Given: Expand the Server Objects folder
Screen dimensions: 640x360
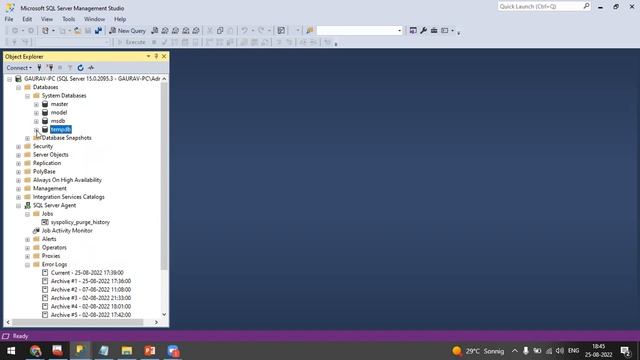Looking at the screenshot, I should [18, 155].
